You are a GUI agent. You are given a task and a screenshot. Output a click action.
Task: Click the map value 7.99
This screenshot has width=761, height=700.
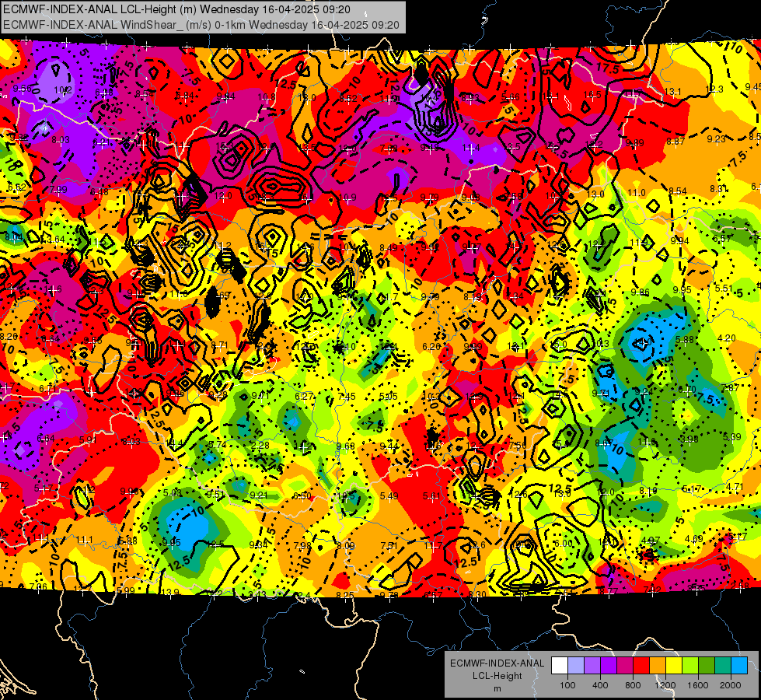click(x=58, y=190)
